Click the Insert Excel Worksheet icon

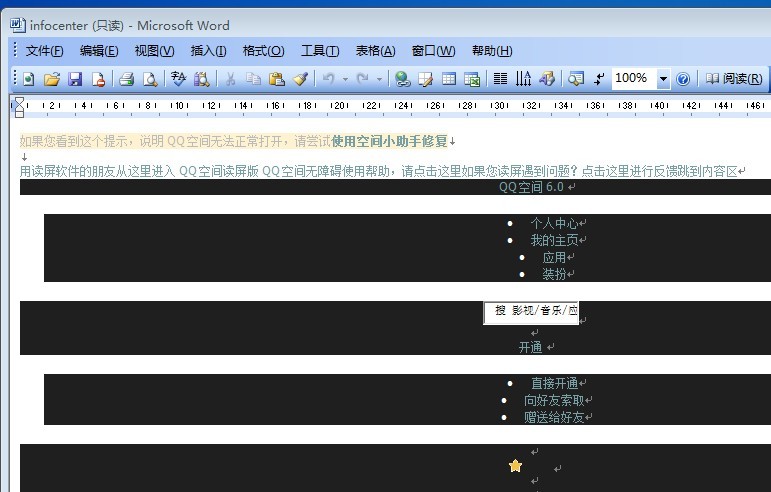[472, 79]
